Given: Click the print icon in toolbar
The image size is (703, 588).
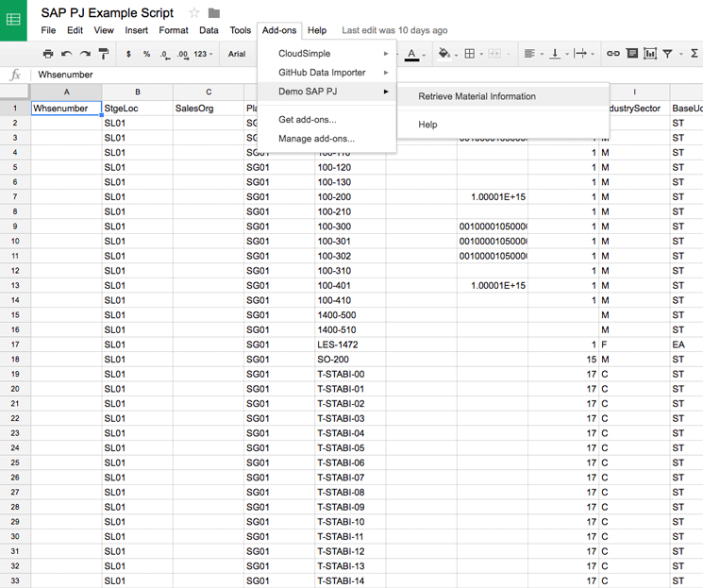Looking at the screenshot, I should [x=48, y=54].
